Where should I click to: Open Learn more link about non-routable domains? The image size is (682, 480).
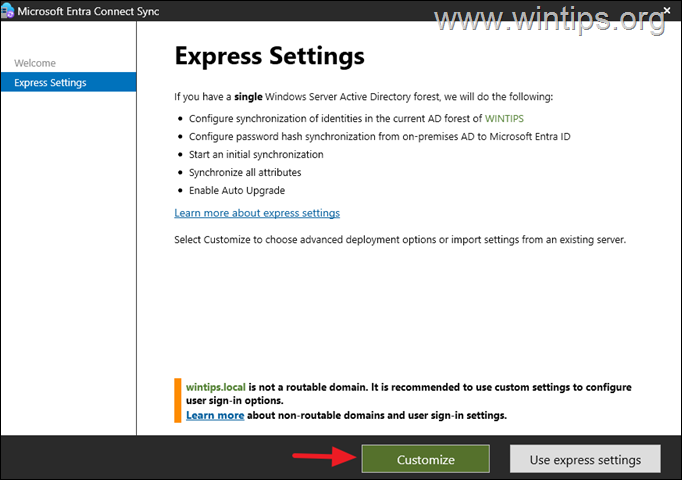[215, 415]
